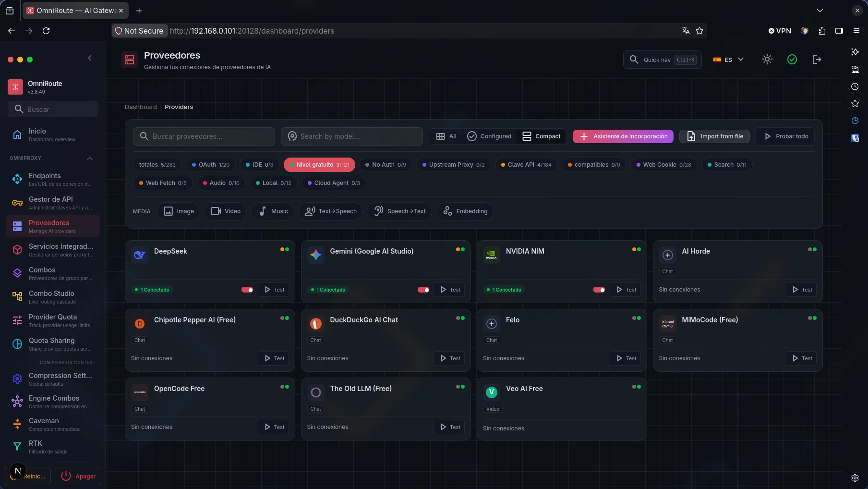Click Test button on DeepSeek card

[x=274, y=290]
